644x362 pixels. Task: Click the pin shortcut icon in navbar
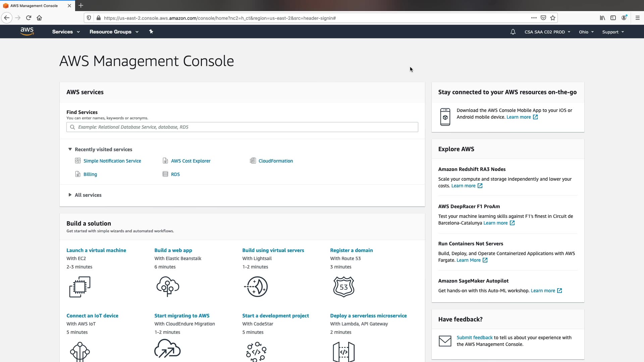point(151,32)
